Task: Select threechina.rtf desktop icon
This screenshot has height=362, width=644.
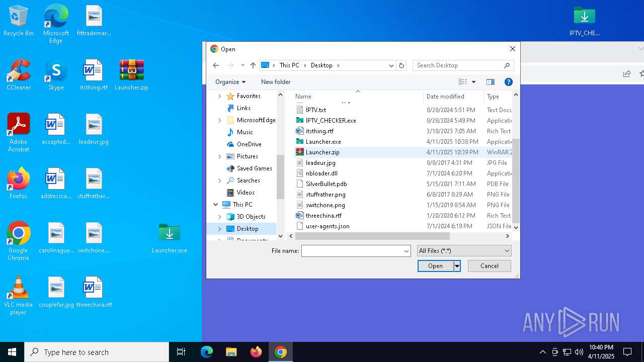Action: click(94, 293)
